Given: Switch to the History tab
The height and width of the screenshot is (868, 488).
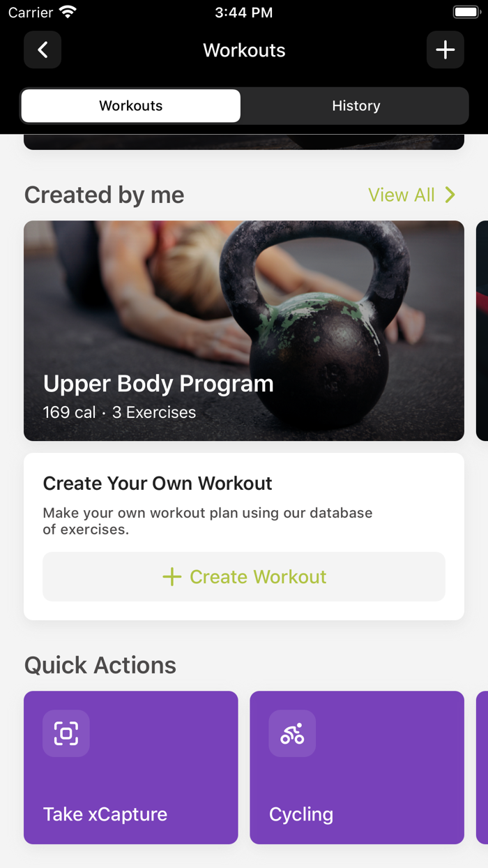Looking at the screenshot, I should click(356, 105).
